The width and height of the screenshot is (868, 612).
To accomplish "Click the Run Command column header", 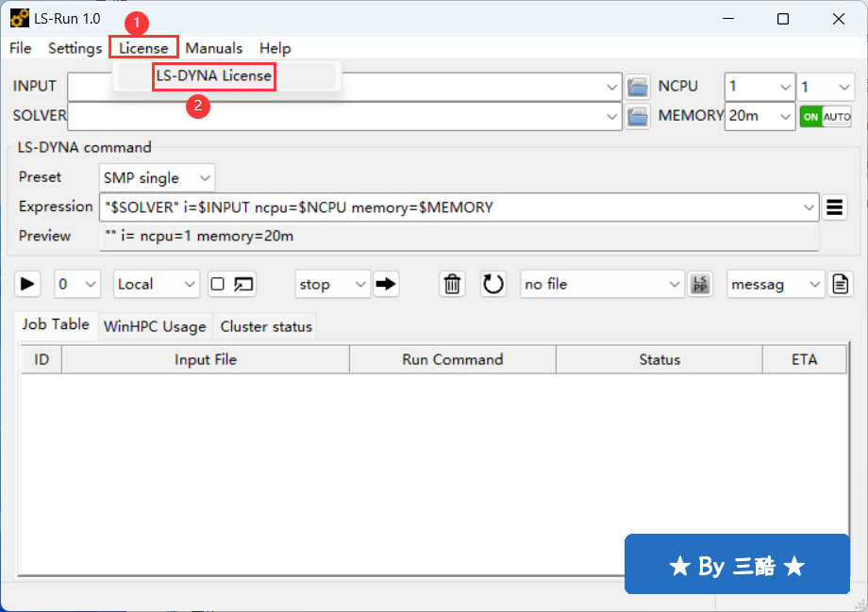I will pyautogui.click(x=452, y=359).
